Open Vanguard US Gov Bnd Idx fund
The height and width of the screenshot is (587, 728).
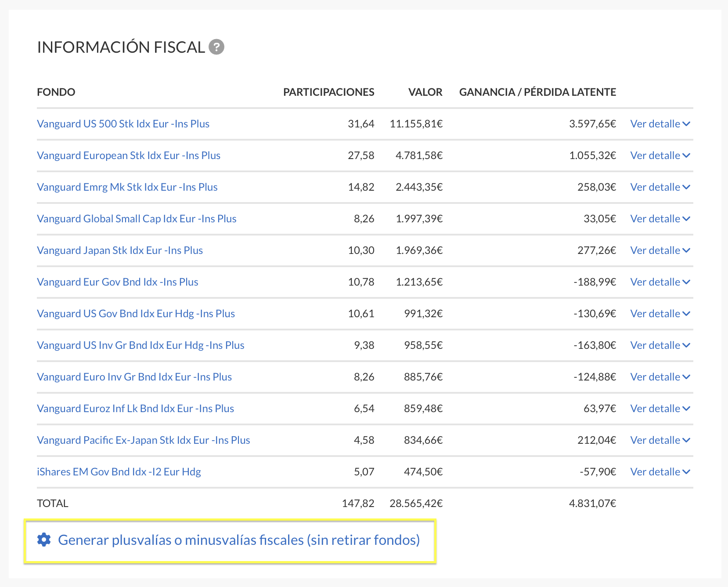136,313
